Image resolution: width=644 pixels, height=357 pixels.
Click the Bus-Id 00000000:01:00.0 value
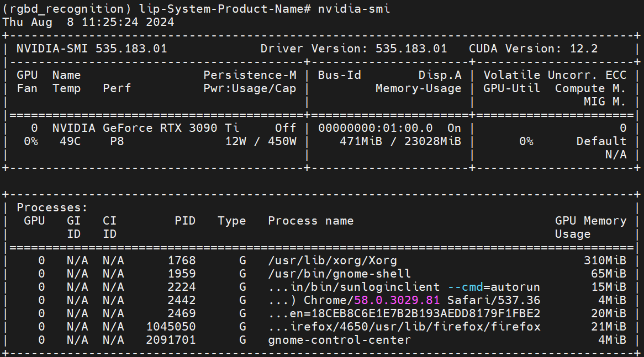coord(376,128)
